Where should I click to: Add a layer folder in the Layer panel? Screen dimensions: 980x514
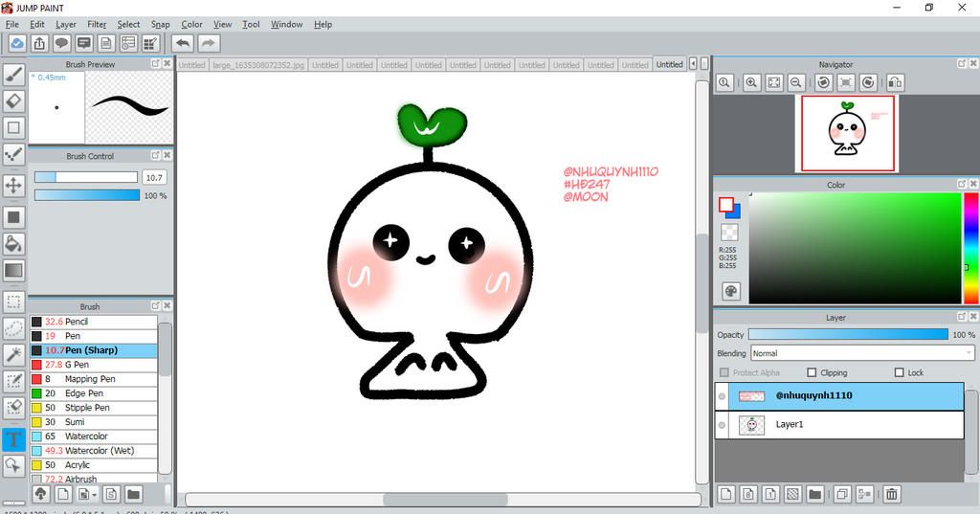[x=814, y=495]
